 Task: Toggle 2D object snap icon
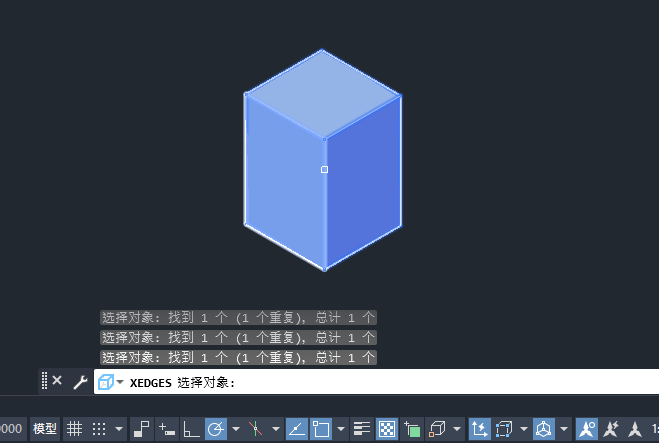(x=321, y=429)
